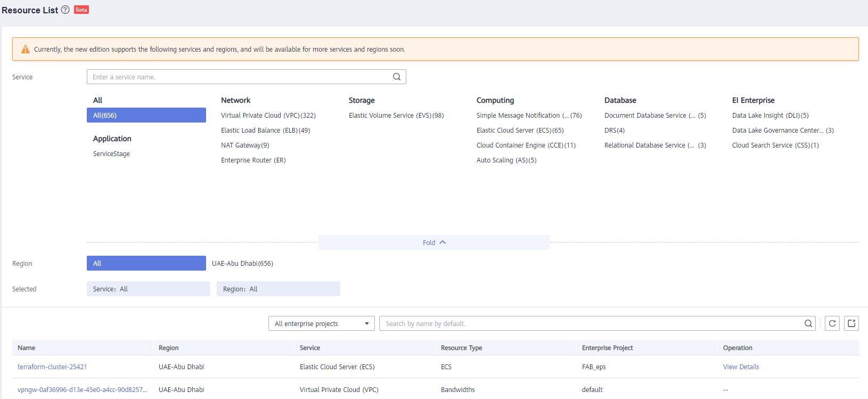Filter by Document Database Service

(x=655, y=115)
